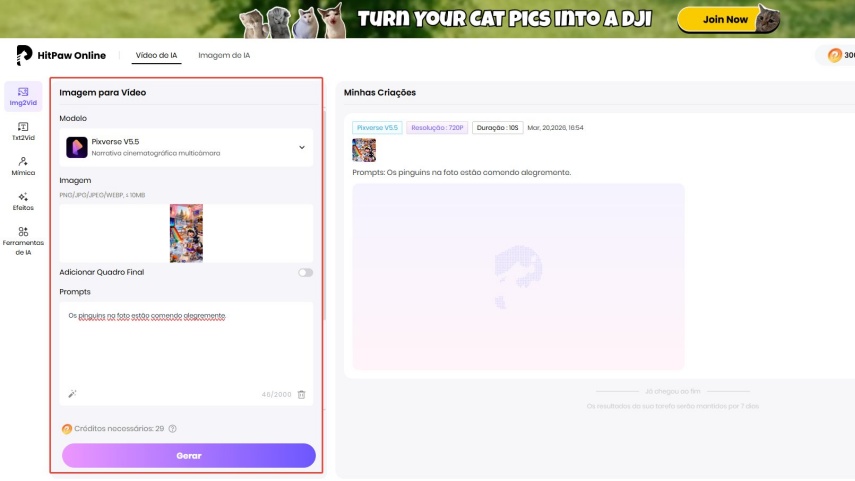Screen dimensions: 855x481
Task: Click the 46/2000 character counter
Action: (276, 394)
